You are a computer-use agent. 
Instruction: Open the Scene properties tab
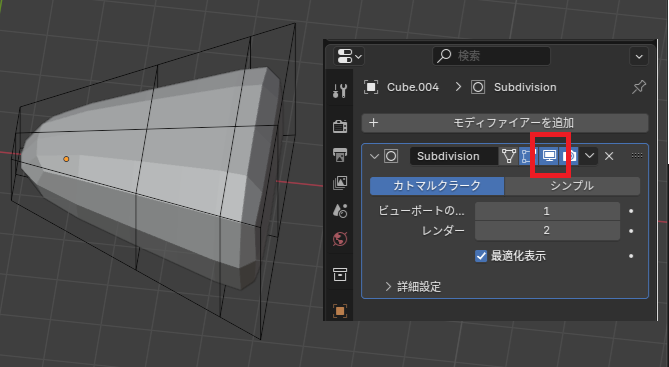pyautogui.click(x=340, y=211)
